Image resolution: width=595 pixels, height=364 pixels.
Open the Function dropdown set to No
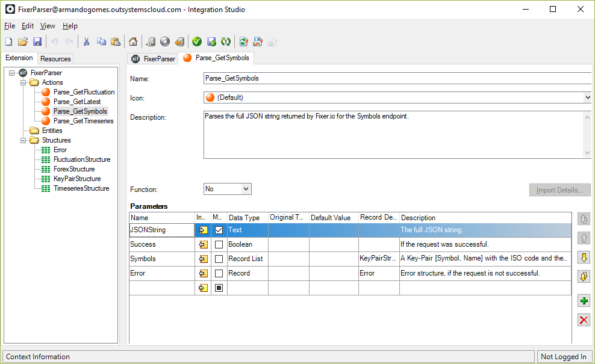(x=246, y=189)
